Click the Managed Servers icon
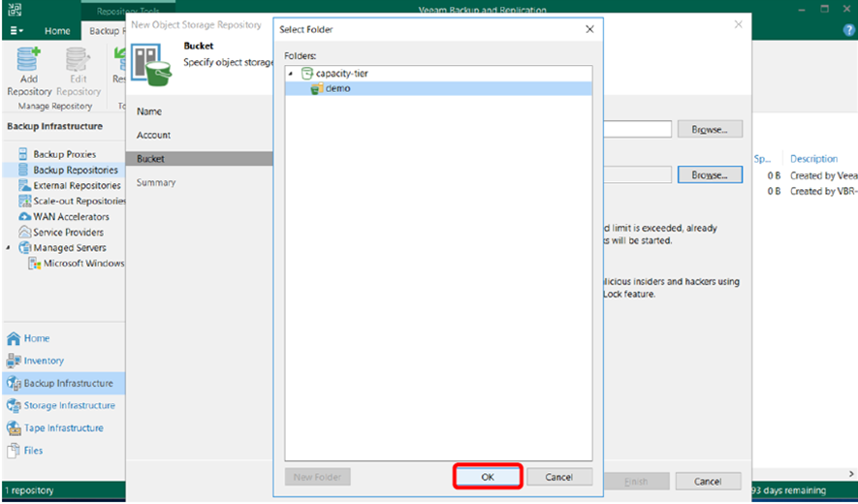858x504 pixels. click(x=24, y=248)
